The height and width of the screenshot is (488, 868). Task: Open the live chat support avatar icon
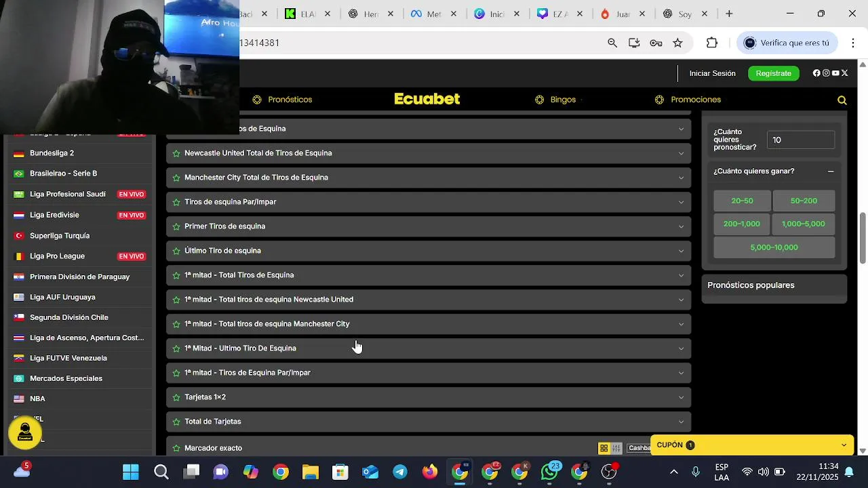click(x=25, y=432)
